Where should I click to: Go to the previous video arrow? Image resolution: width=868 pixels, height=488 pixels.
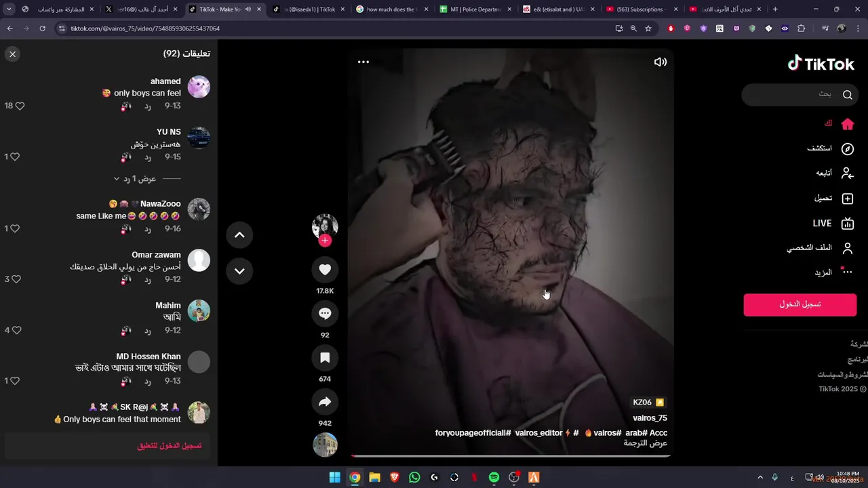tap(239, 235)
